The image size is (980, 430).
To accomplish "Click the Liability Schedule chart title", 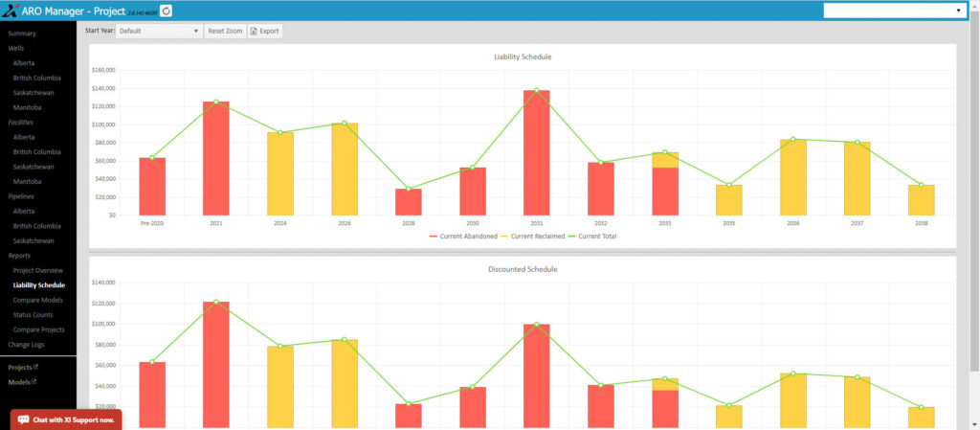I will 523,57.
